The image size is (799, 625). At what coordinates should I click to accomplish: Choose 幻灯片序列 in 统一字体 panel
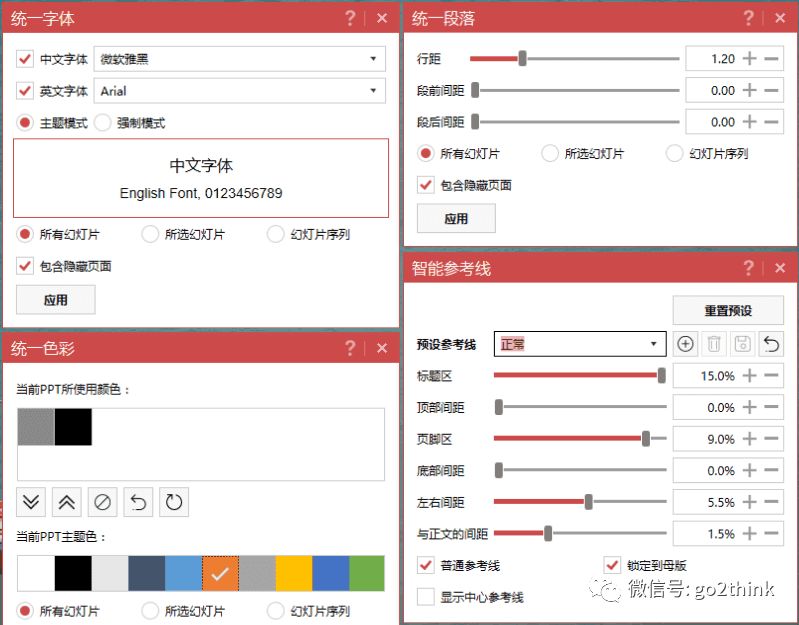275,234
